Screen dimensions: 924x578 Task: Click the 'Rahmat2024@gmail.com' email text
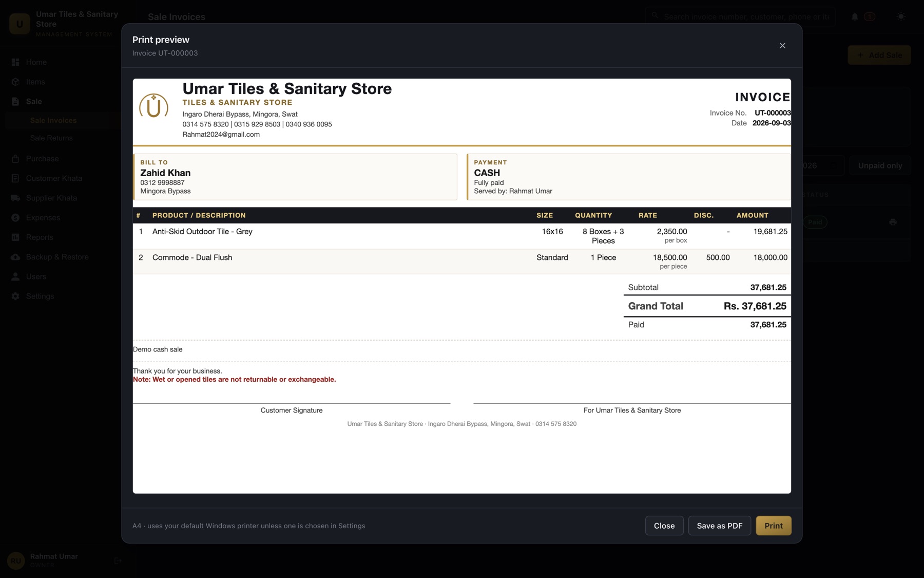point(221,135)
